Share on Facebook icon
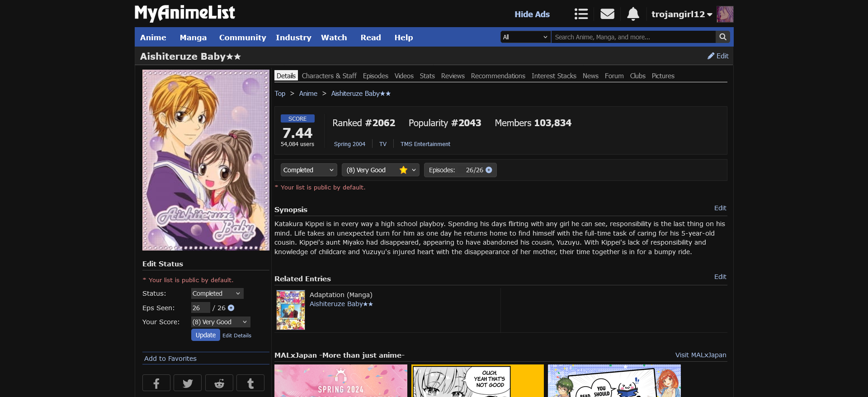The width and height of the screenshot is (868, 397). (x=156, y=383)
